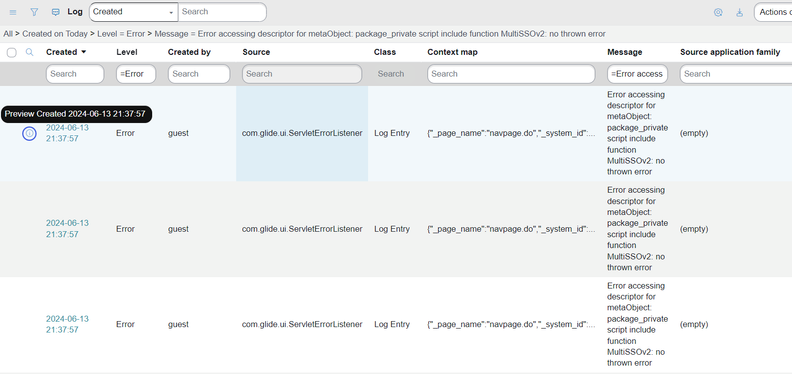The width and height of the screenshot is (792, 374).
Task: Check the select-all rows checkbox
Action: pos(12,53)
